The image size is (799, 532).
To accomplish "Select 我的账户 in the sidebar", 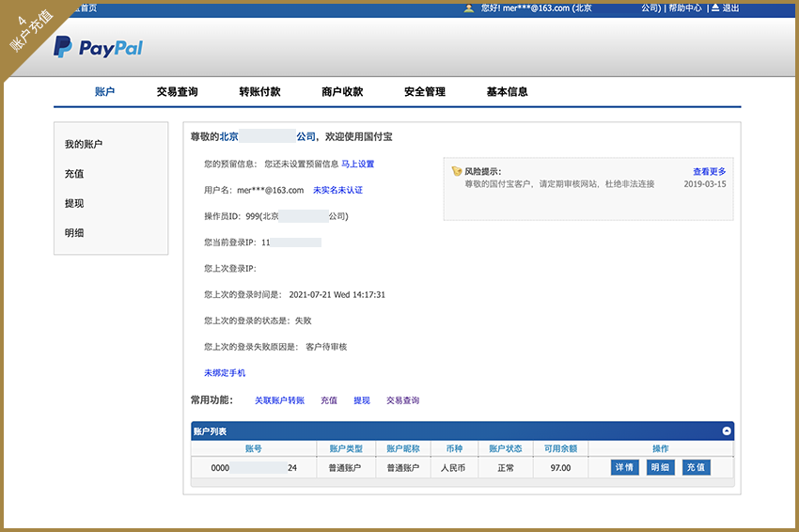I will pos(84,144).
